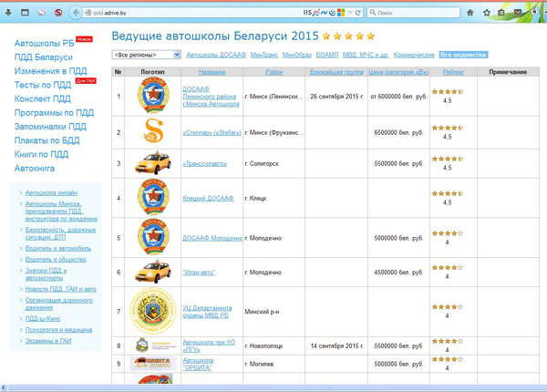Sort by the Рейтинг column header
The image size is (547, 392).
click(453, 72)
